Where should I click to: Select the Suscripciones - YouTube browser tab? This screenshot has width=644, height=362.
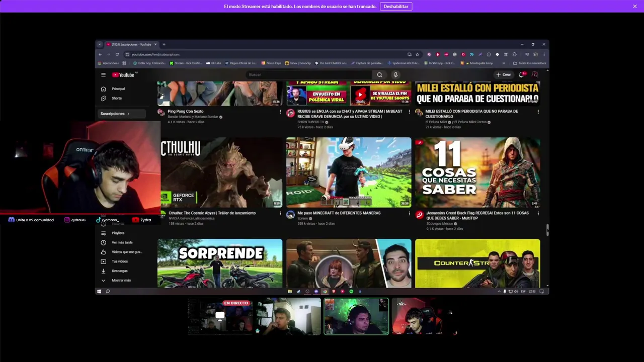click(x=131, y=44)
